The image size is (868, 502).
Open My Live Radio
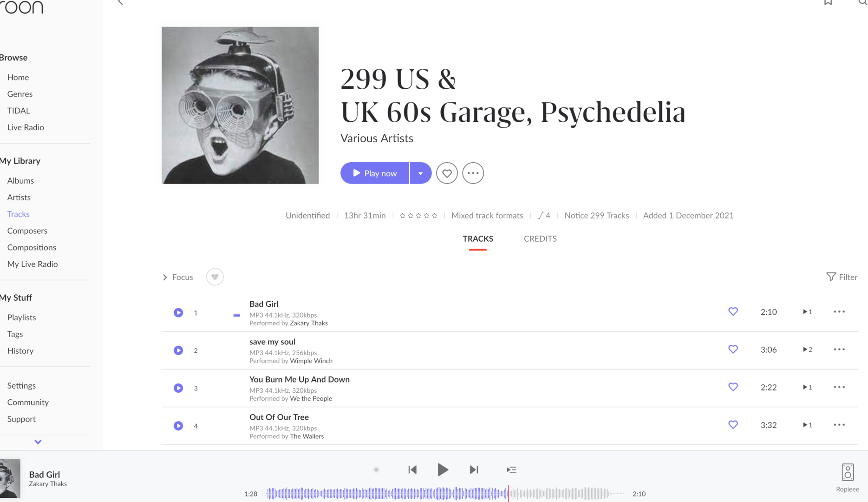point(33,264)
